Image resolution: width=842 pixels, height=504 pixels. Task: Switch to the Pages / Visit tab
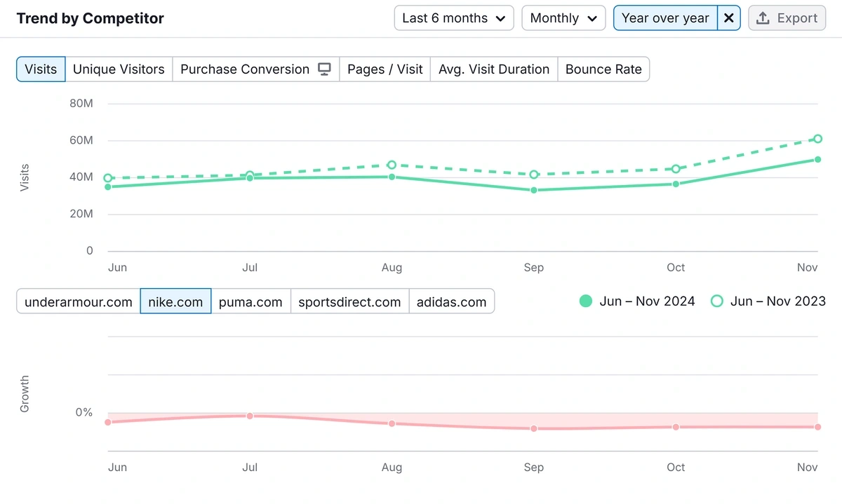[x=385, y=69]
